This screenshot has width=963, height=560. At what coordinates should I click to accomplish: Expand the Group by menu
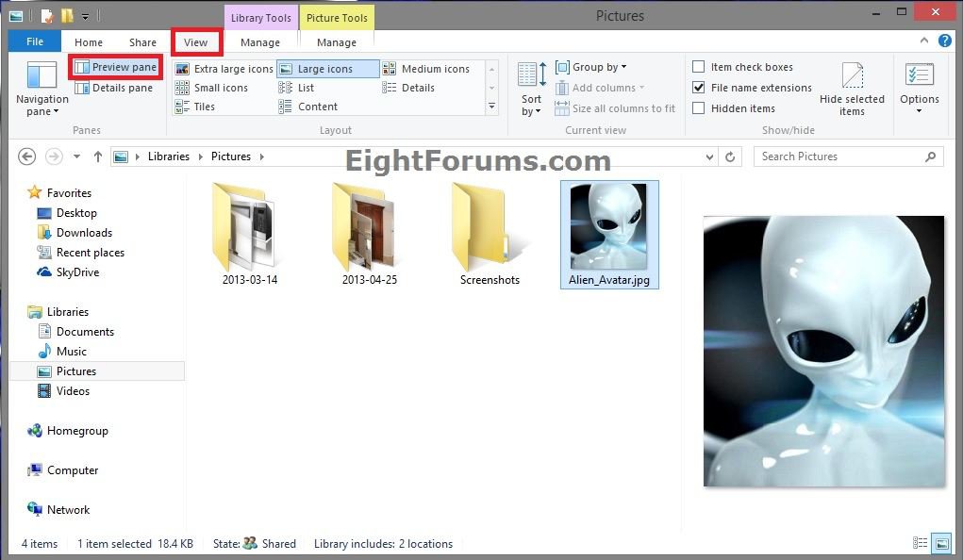[x=591, y=67]
